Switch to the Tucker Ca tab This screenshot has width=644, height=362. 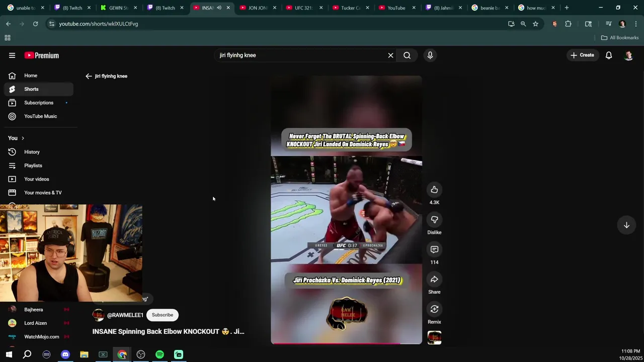click(350, 8)
